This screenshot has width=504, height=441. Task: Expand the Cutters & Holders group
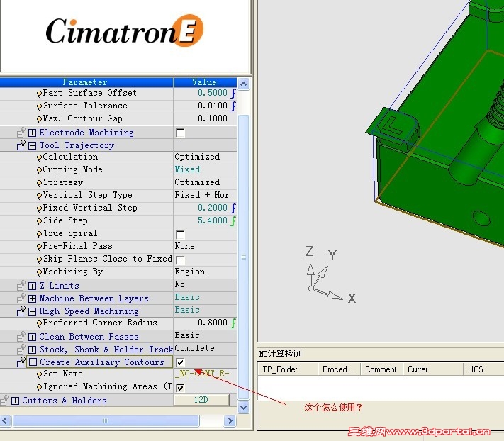[x=15, y=401]
